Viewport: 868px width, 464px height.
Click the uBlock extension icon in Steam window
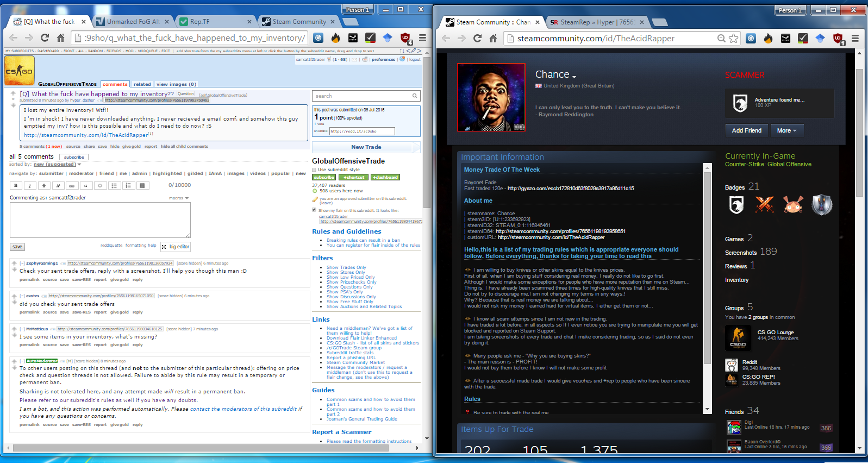(838, 38)
